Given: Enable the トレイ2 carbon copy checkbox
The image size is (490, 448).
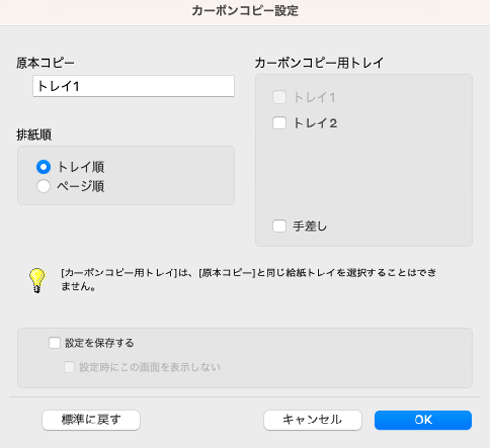Looking at the screenshot, I should click(x=279, y=124).
